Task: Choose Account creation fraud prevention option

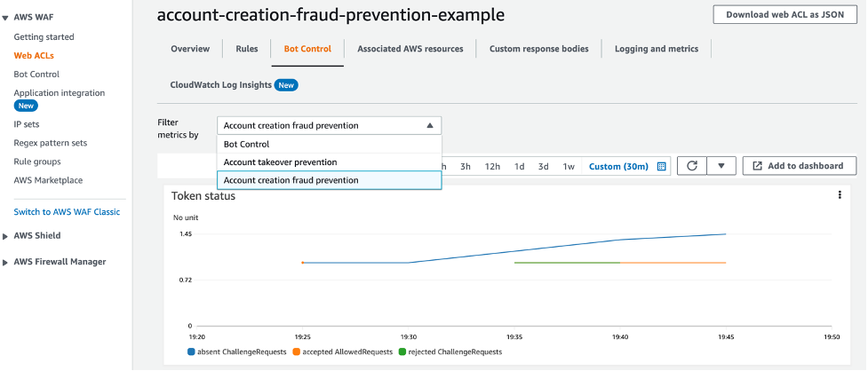Action: (x=330, y=180)
